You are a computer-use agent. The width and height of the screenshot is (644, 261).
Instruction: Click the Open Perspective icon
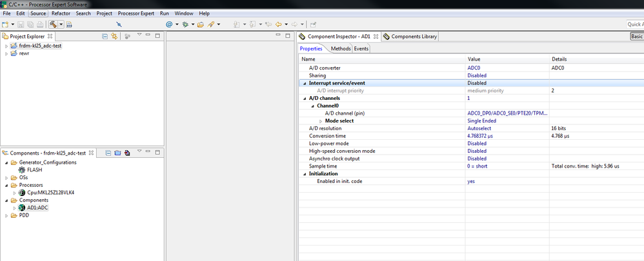tap(313, 24)
